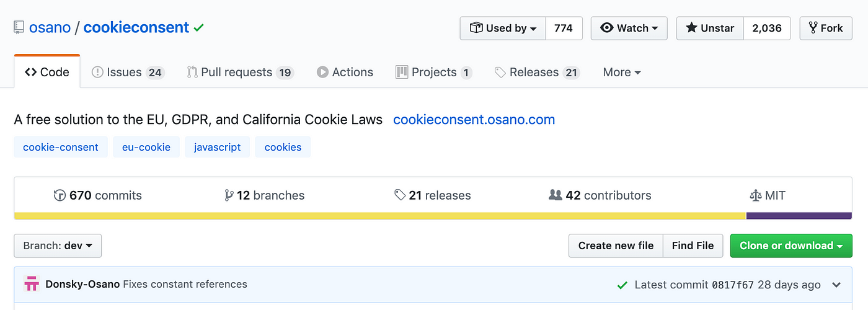This screenshot has width=868, height=310.
Task: Open the Used by dropdown
Action: tap(503, 28)
